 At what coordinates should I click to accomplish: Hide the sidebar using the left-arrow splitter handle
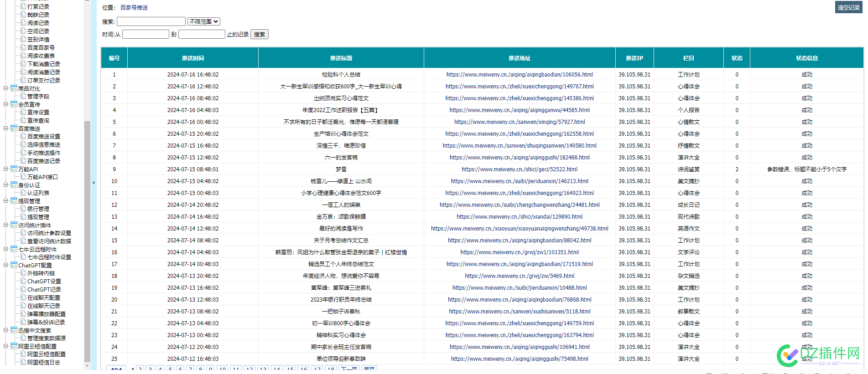point(94,183)
